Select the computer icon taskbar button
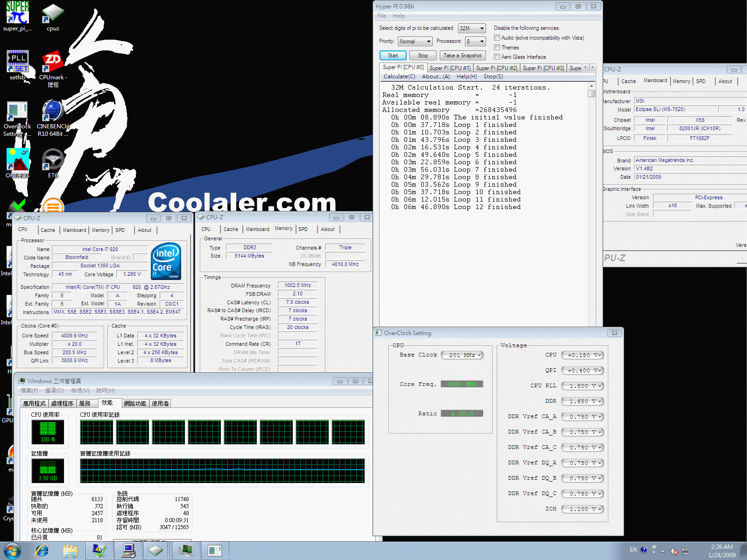The width and height of the screenshot is (747, 560). pos(129,551)
